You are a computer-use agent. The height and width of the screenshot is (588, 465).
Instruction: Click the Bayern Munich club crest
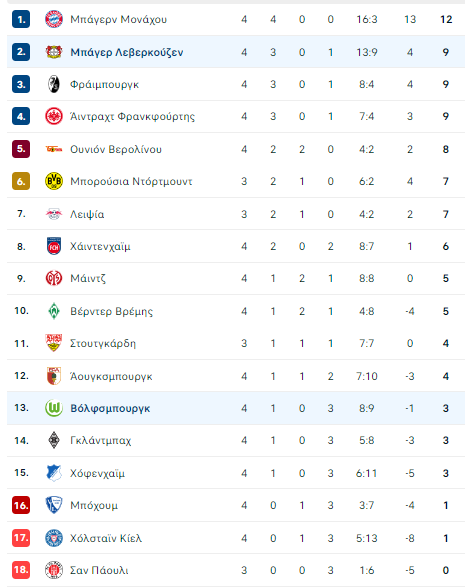[x=54, y=19]
